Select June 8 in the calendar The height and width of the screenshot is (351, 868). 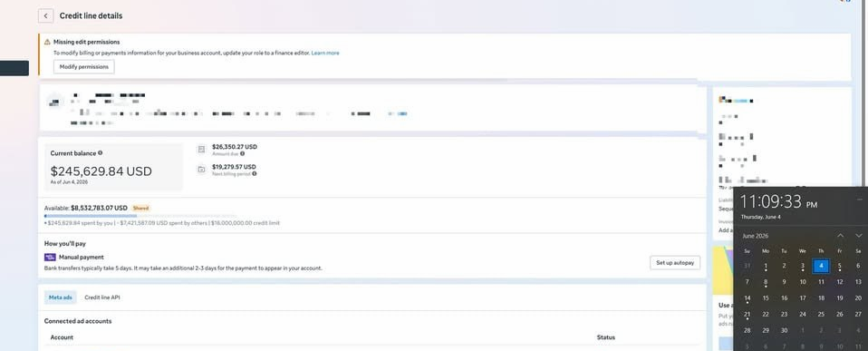point(766,282)
